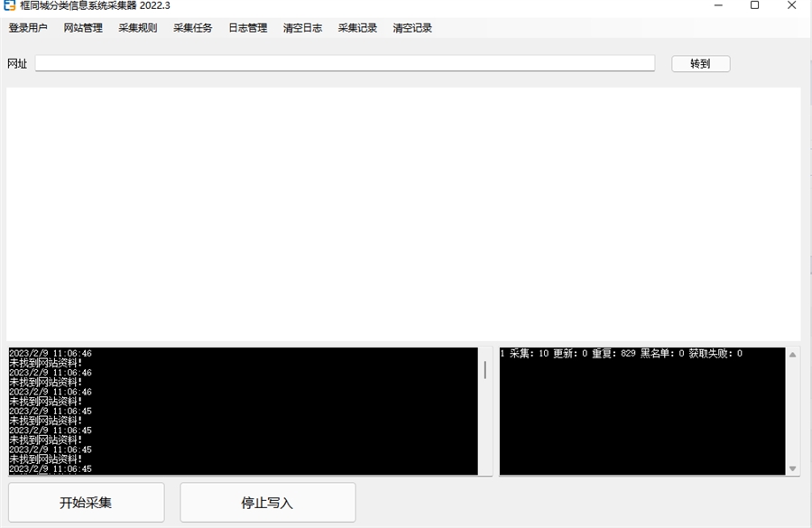Click the 停止写入 button

click(x=268, y=503)
